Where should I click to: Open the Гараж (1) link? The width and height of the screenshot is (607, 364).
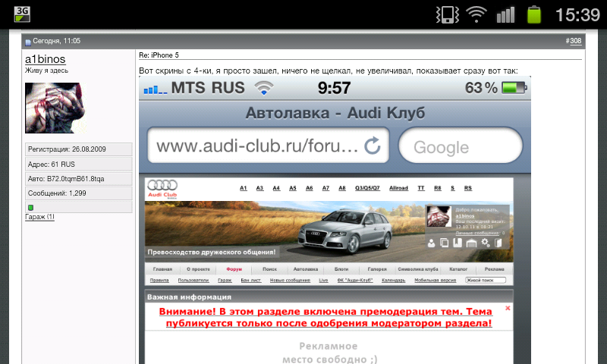pos(40,217)
